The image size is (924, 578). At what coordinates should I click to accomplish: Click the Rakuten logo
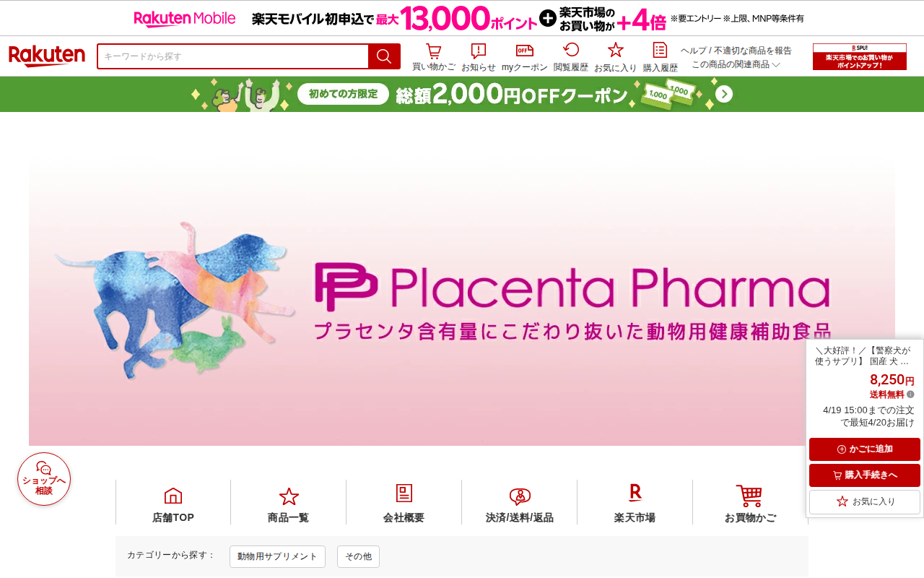pyautogui.click(x=47, y=56)
